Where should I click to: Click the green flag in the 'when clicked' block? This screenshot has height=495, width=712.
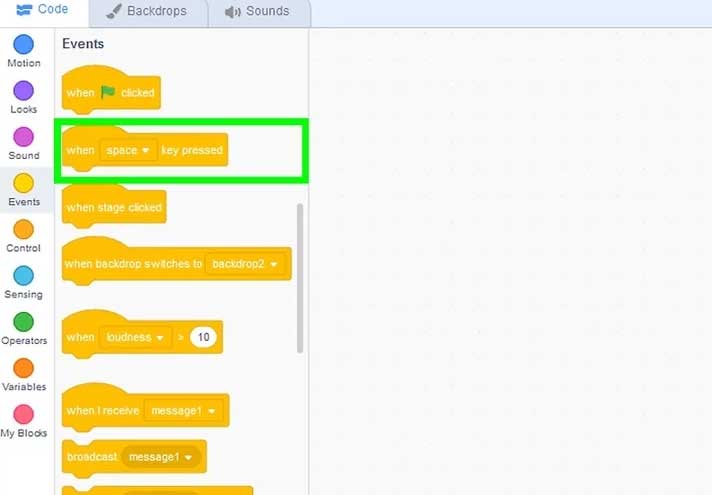point(108,92)
